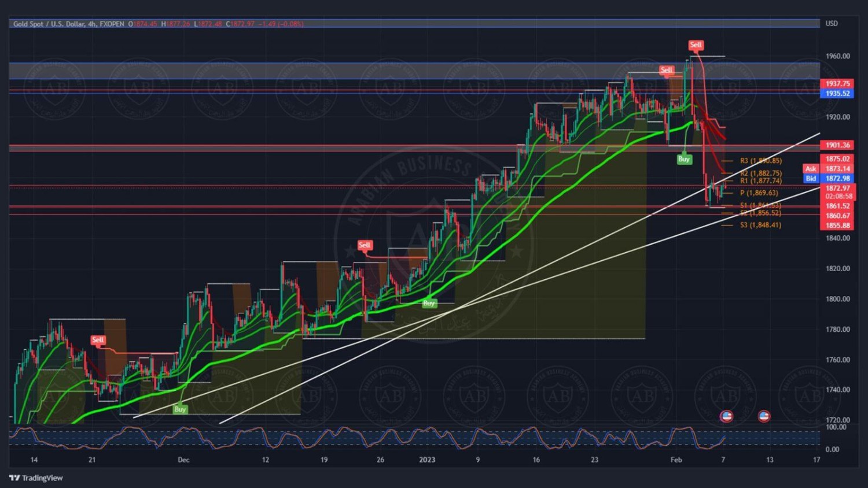Click the current price label 1872.97

click(x=837, y=188)
